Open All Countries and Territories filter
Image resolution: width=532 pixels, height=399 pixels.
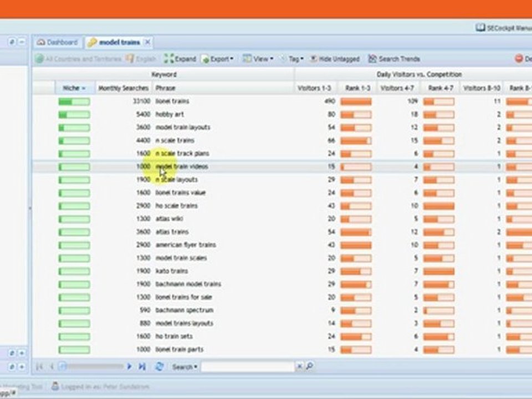click(78, 59)
